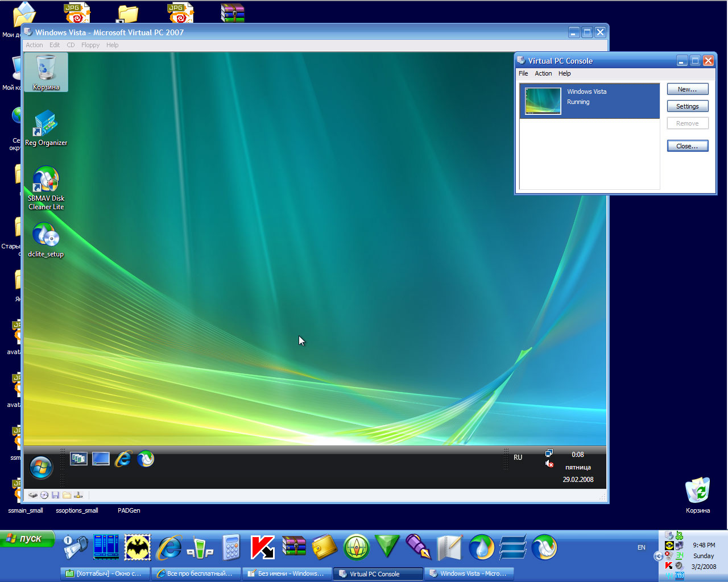Open calculator icon in XP quick launch

(x=231, y=548)
